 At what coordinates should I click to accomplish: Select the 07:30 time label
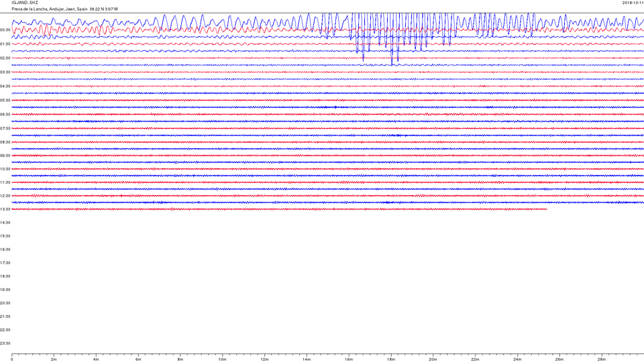click(x=5, y=129)
